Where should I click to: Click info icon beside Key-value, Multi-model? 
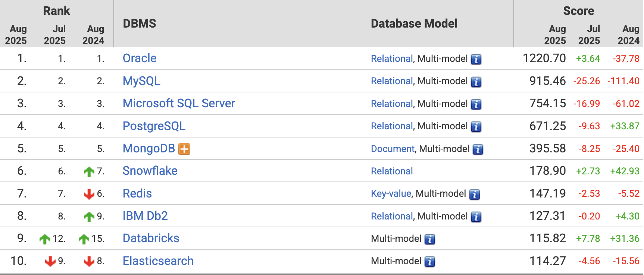[474, 194]
